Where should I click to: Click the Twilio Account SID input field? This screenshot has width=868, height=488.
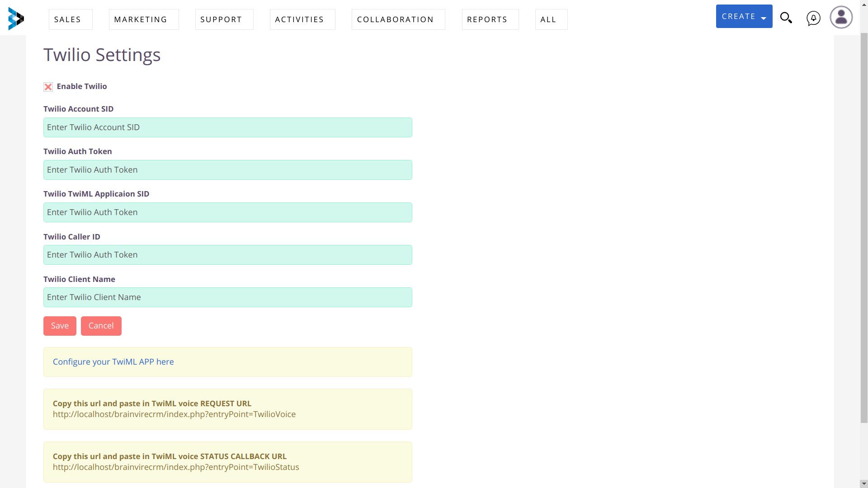click(x=228, y=127)
